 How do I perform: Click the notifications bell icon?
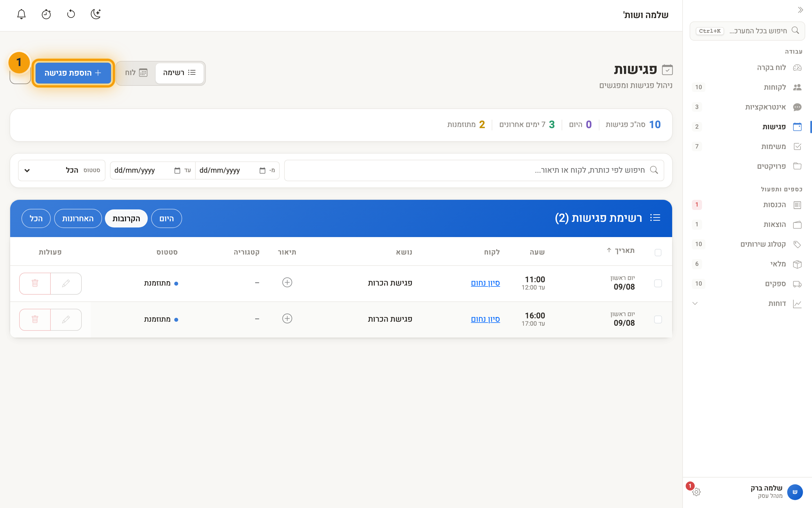point(21,14)
